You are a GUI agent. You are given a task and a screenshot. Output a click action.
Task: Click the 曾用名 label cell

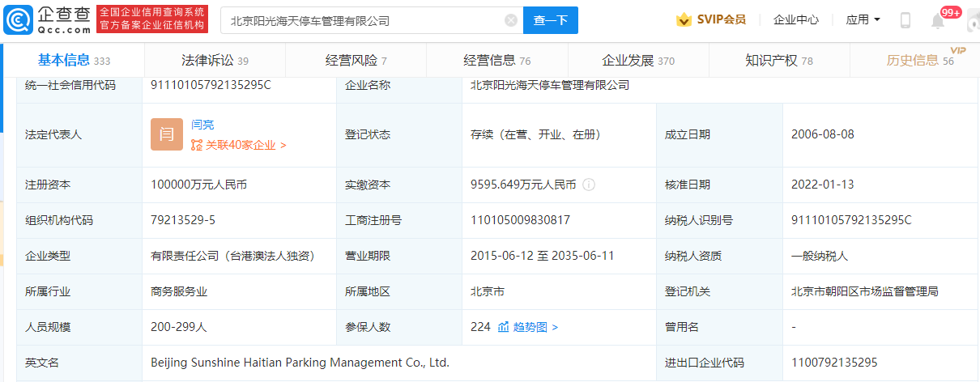coord(719,327)
